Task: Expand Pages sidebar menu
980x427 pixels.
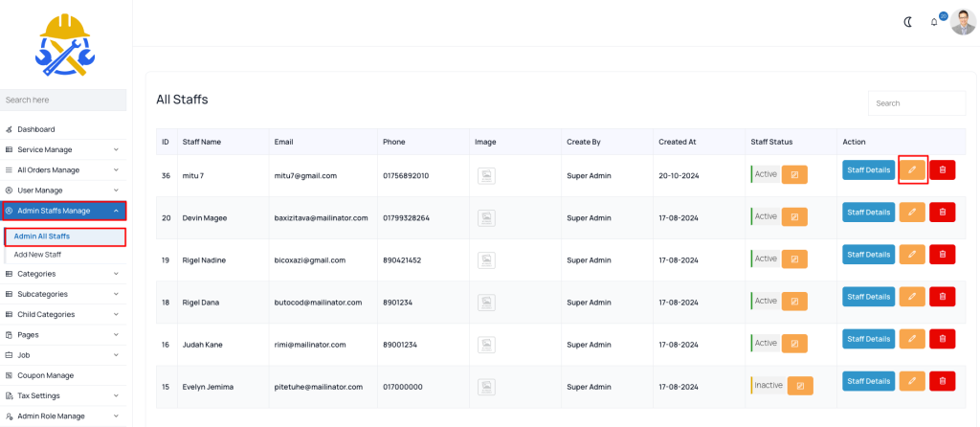Action: [x=63, y=334]
